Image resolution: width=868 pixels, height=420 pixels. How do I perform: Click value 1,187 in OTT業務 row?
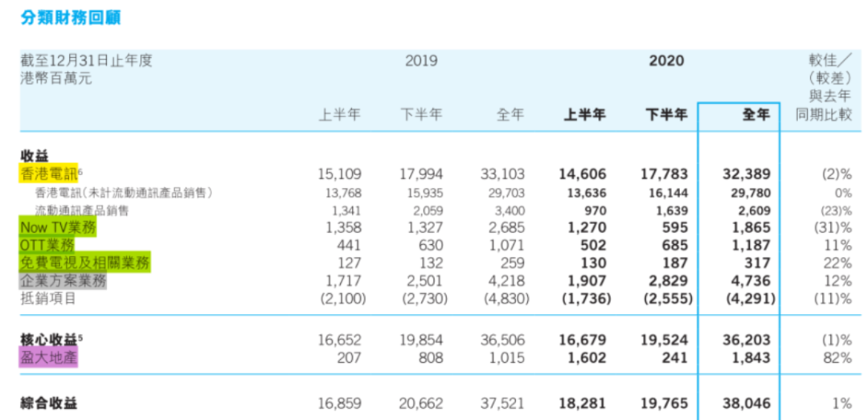751,245
